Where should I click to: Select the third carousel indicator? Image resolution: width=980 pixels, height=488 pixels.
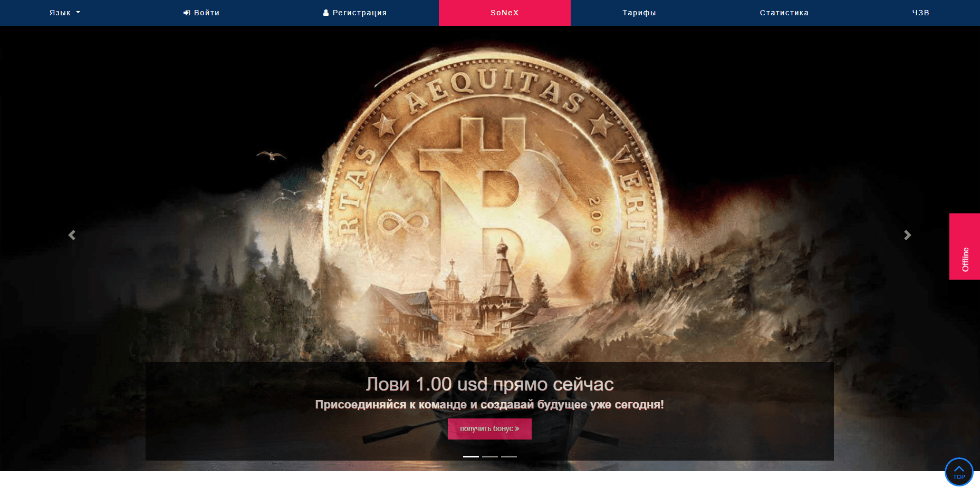click(x=509, y=456)
